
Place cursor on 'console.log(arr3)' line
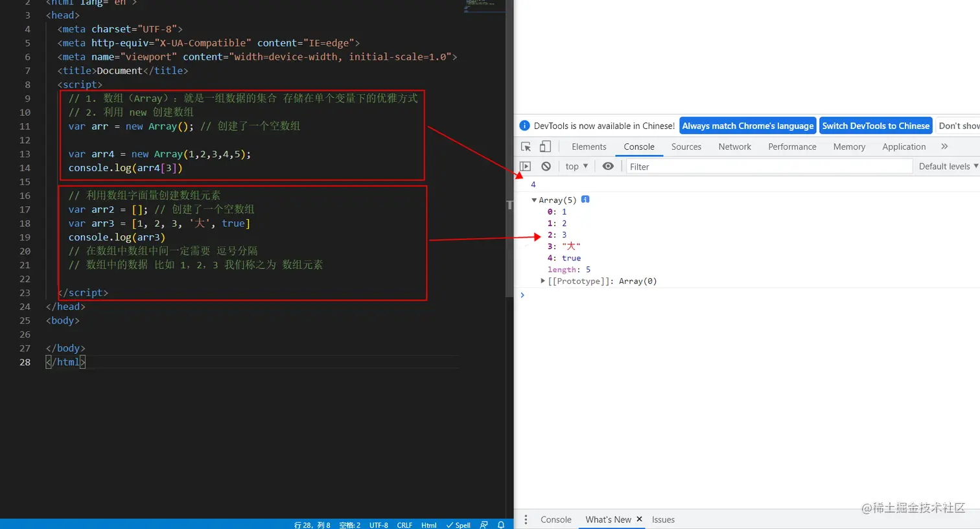pyautogui.click(x=117, y=237)
